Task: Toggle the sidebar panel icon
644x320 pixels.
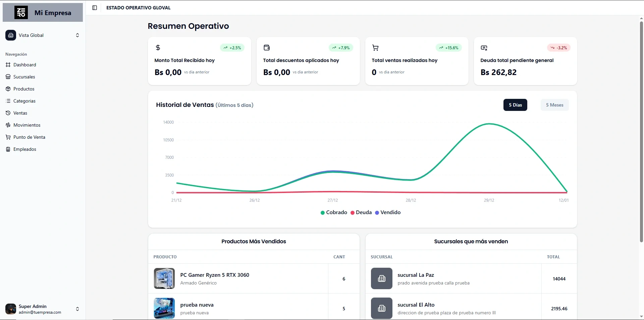Action: point(95,8)
